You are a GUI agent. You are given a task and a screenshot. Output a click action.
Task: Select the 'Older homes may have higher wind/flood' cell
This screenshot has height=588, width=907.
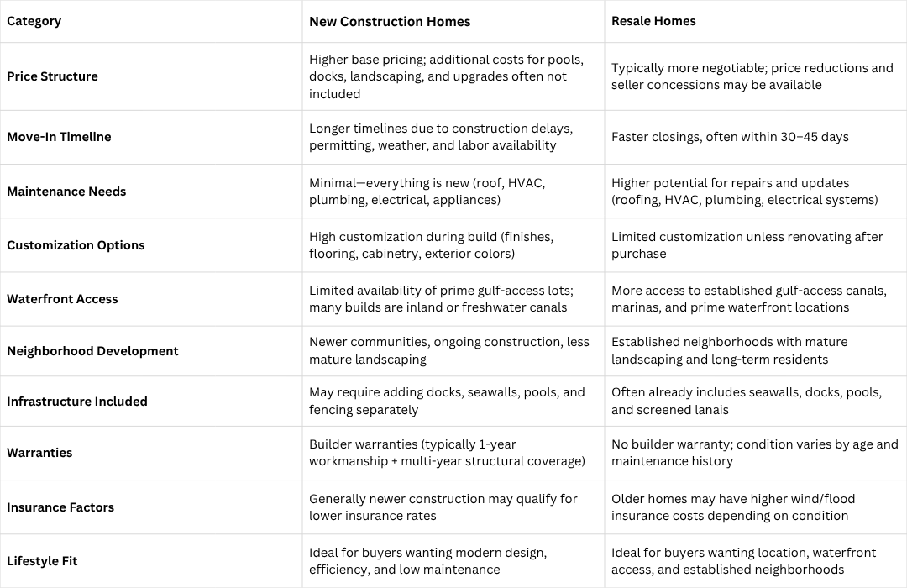coord(732,507)
